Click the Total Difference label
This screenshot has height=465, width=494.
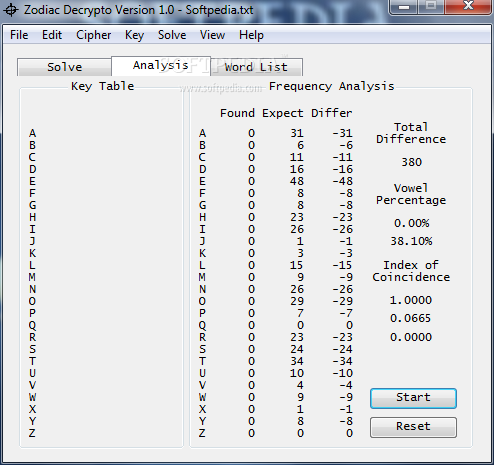[411, 133]
